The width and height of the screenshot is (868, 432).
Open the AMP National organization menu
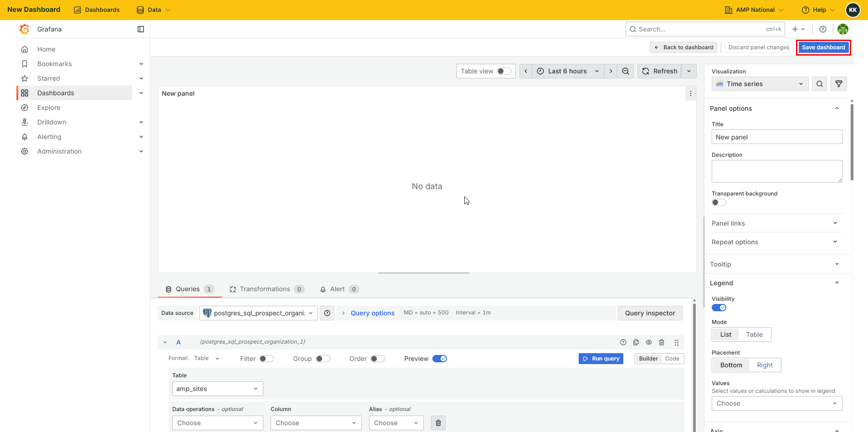[x=754, y=10]
